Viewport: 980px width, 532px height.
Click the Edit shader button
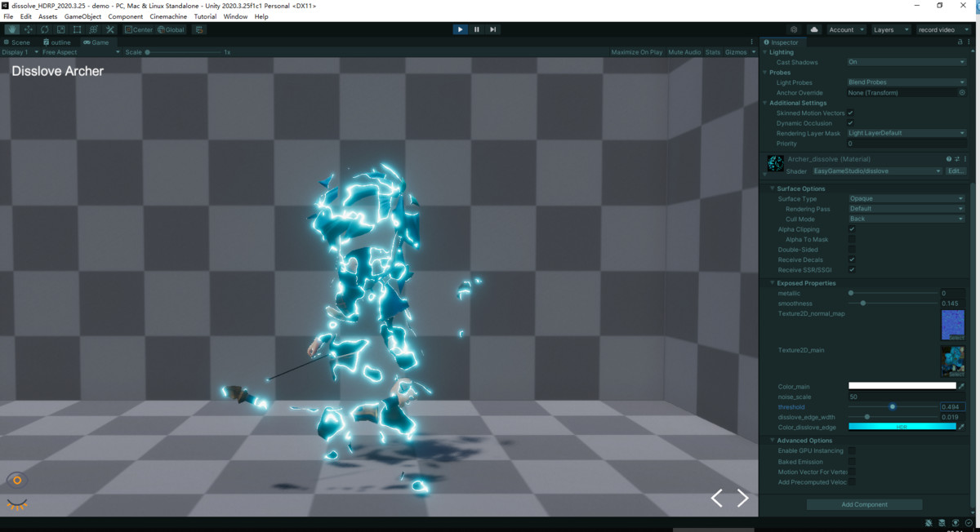[956, 171]
